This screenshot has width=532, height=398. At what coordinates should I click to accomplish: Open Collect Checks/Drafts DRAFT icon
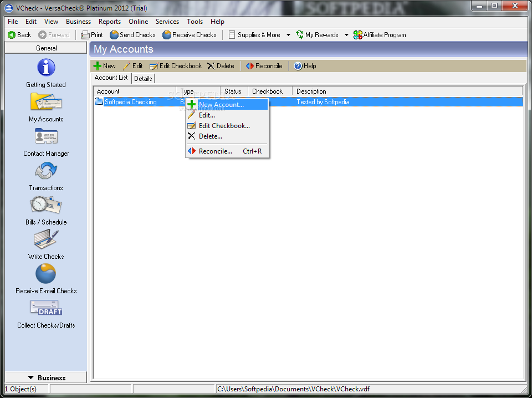pyautogui.click(x=46, y=308)
